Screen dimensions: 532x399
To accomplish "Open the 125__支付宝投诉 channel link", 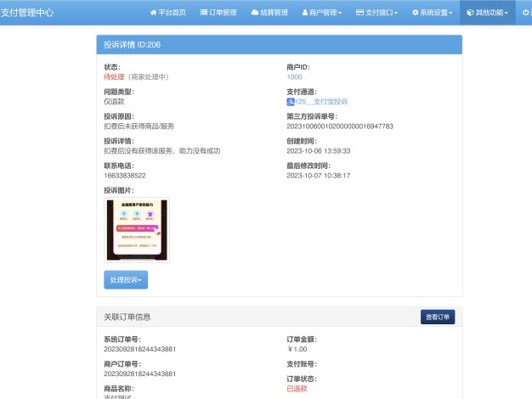I will pyautogui.click(x=321, y=102).
